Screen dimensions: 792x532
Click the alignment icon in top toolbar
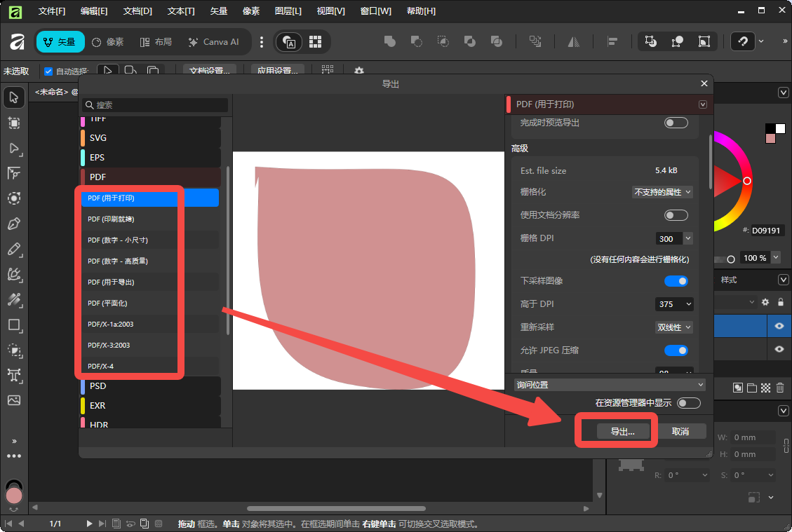click(612, 41)
